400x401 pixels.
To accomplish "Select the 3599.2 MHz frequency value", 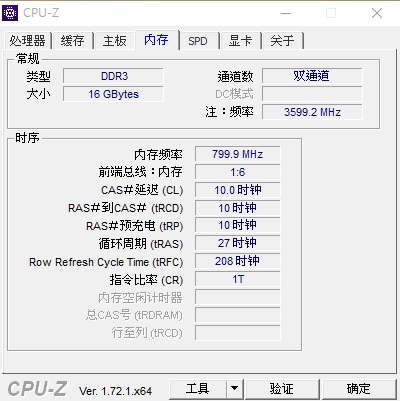I will click(312, 112).
